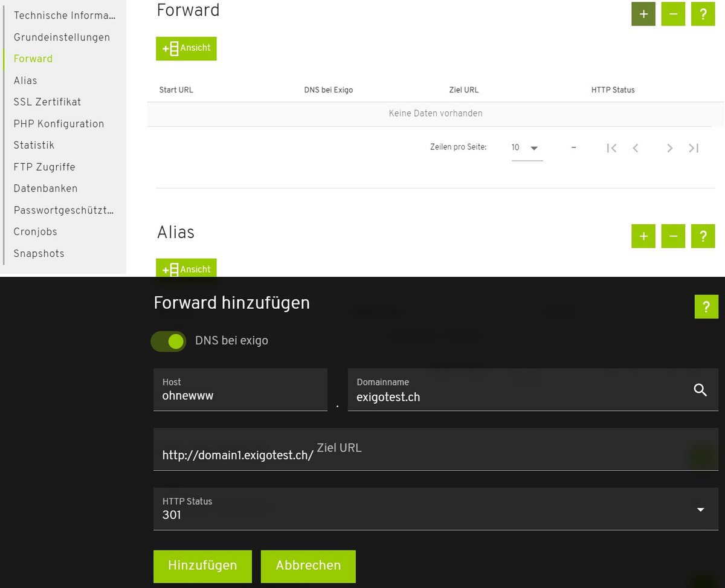Select PHP Konfiguration in sidebar
The width and height of the screenshot is (725, 588).
coord(59,124)
